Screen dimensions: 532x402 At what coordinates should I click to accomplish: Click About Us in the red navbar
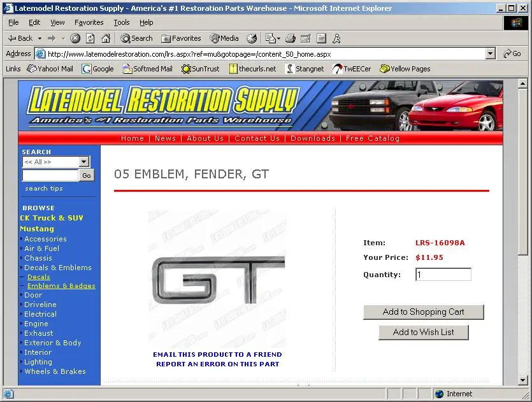[205, 138]
